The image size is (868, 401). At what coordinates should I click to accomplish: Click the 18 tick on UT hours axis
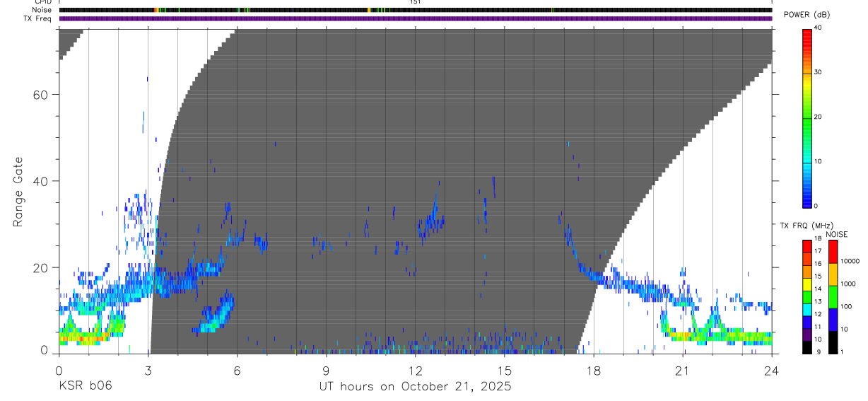click(x=594, y=370)
